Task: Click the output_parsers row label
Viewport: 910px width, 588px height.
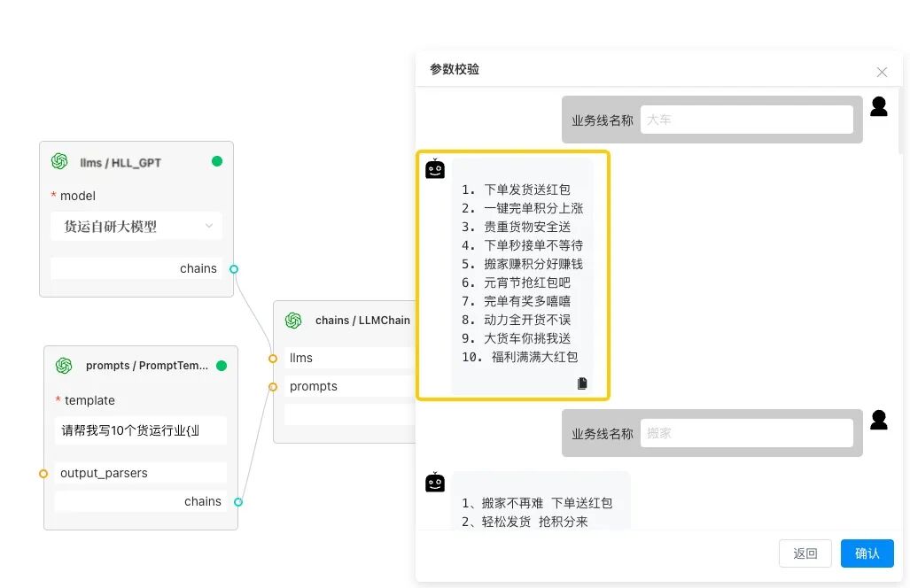Action: (x=104, y=473)
